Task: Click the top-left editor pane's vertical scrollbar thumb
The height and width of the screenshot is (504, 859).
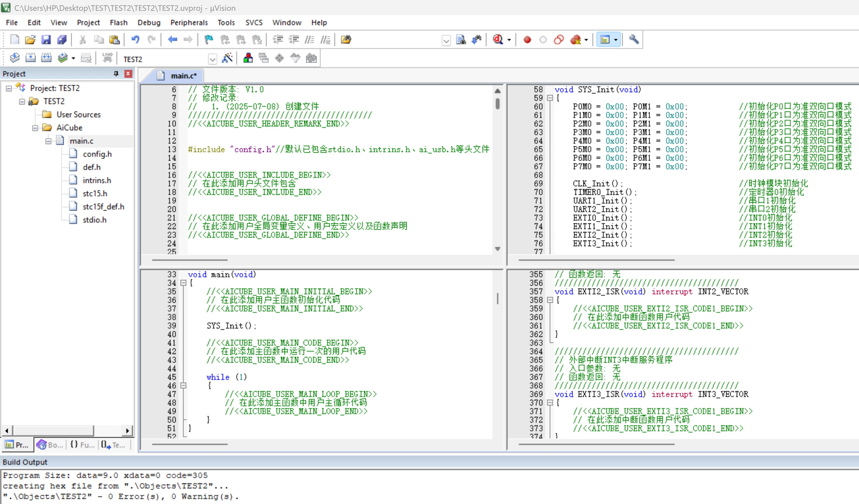Action: click(x=497, y=104)
